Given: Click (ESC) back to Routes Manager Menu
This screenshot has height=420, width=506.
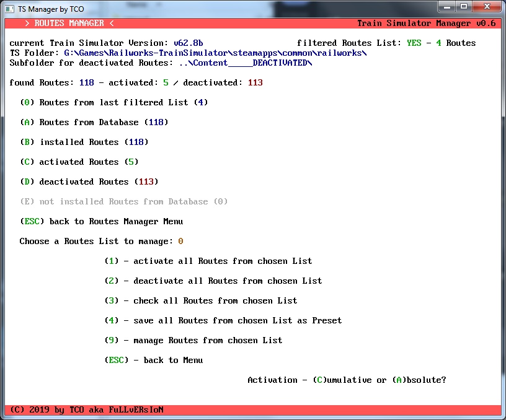Looking at the screenshot, I should point(101,221).
